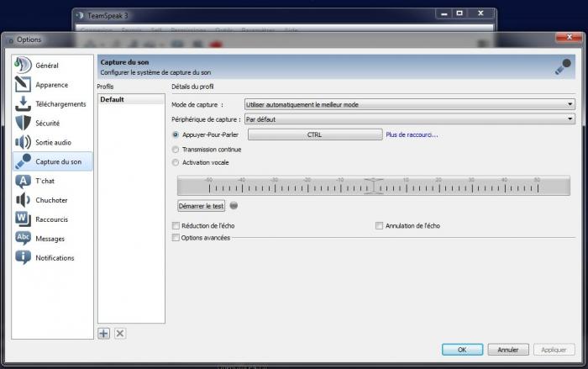Minimize the TeamSpeak 3 window
Image resolution: width=588 pixels, height=369 pixels.
point(444,13)
